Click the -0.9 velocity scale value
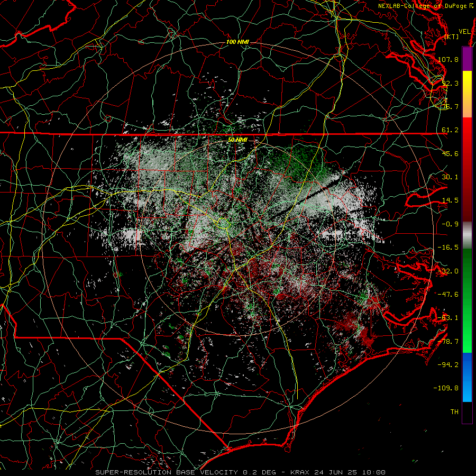This screenshot has width=476, height=476. (450, 224)
